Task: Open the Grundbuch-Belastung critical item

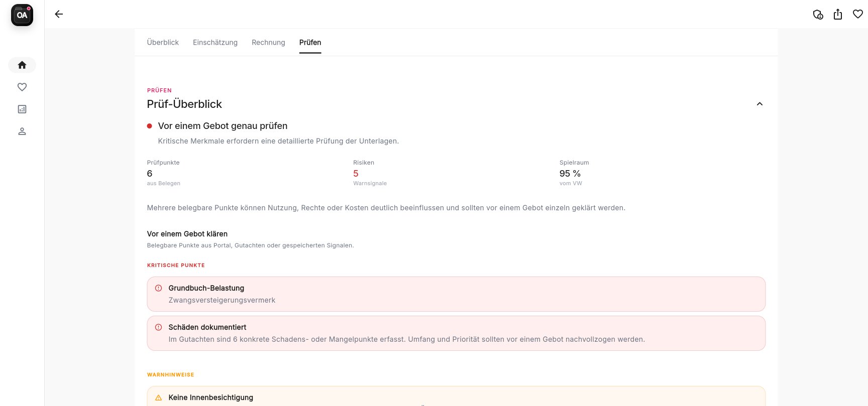Action: (x=456, y=294)
